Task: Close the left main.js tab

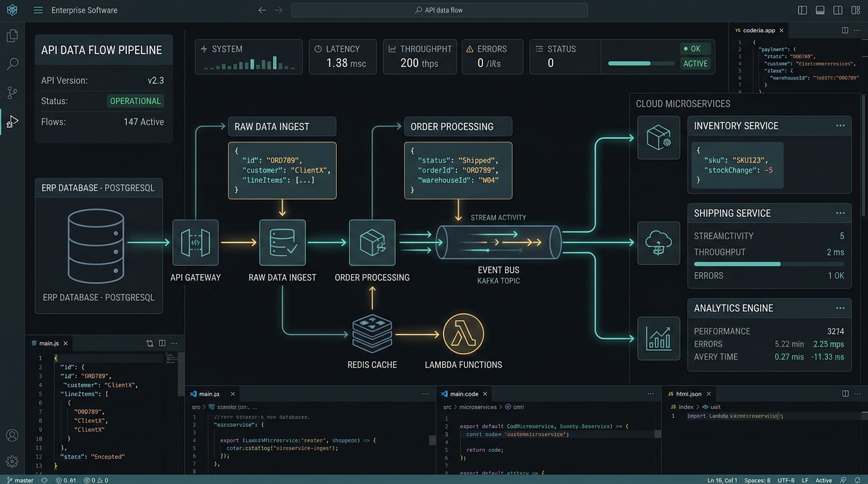Action: pyautogui.click(x=66, y=343)
